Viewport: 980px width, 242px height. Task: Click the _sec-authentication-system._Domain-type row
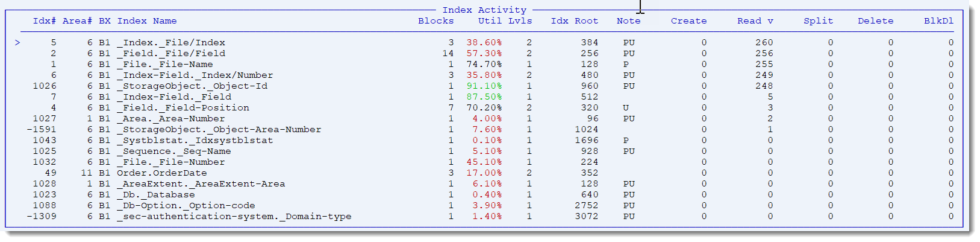[234, 217]
